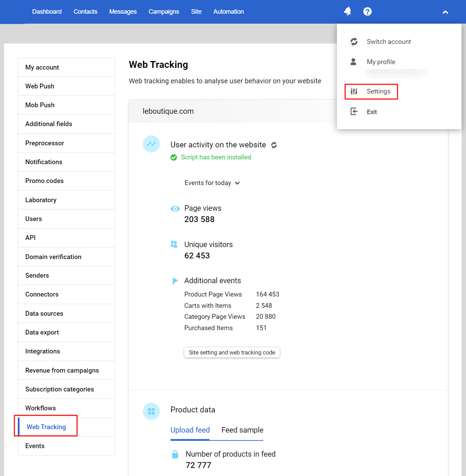
Task: Open the Users section
Action: [66, 219]
